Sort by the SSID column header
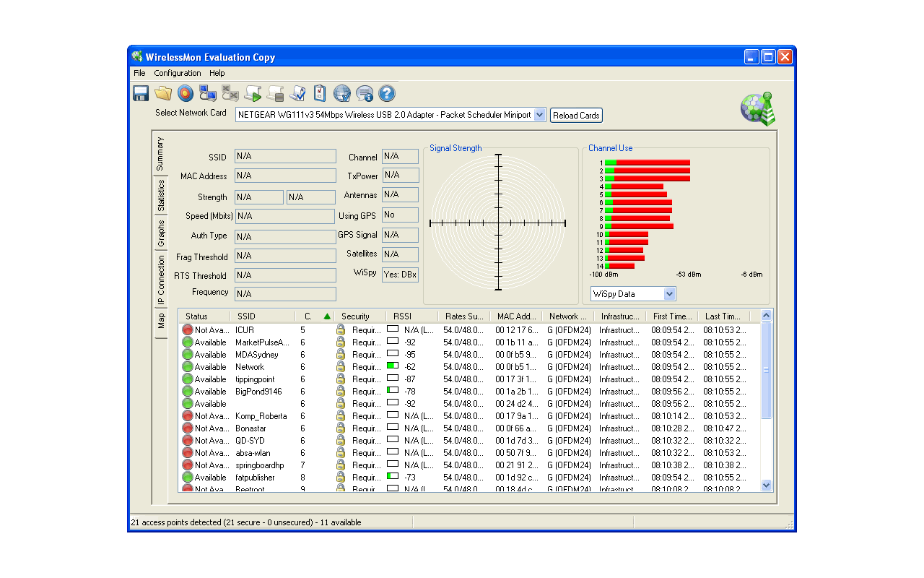Viewport: 924px width, 578px height. click(x=263, y=316)
